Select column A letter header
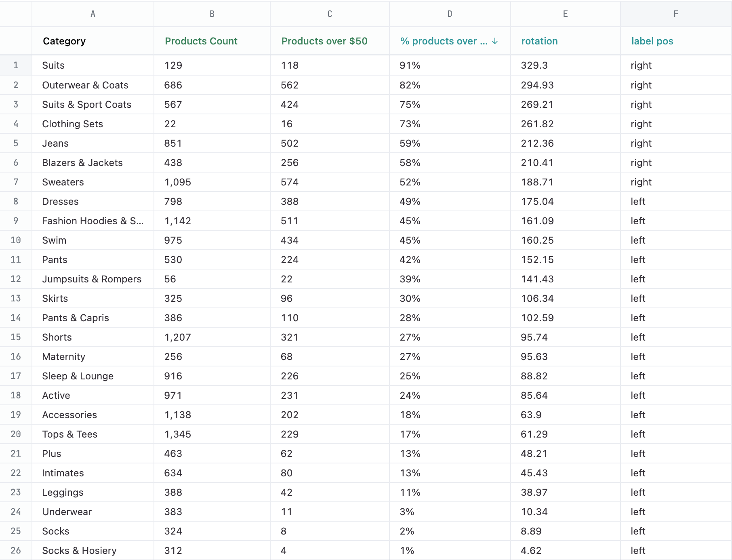 pyautogui.click(x=93, y=14)
